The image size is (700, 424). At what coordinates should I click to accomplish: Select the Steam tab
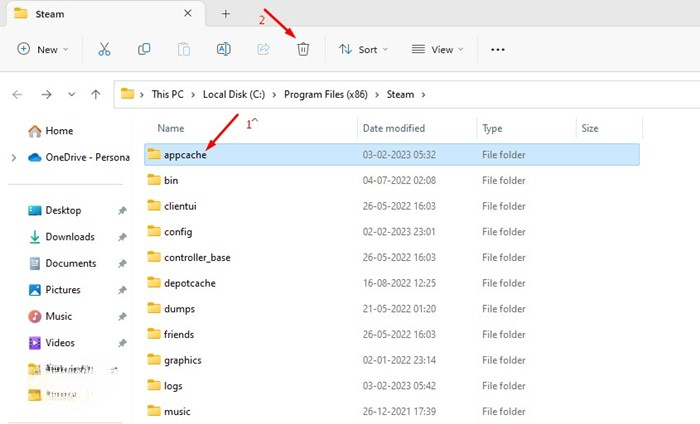[x=105, y=14]
